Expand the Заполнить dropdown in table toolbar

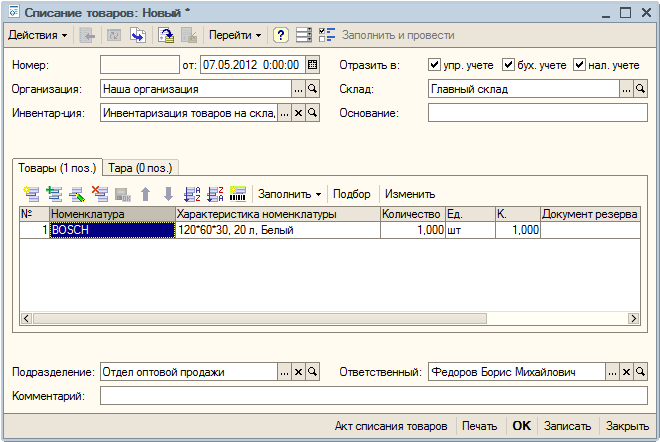pos(290,194)
